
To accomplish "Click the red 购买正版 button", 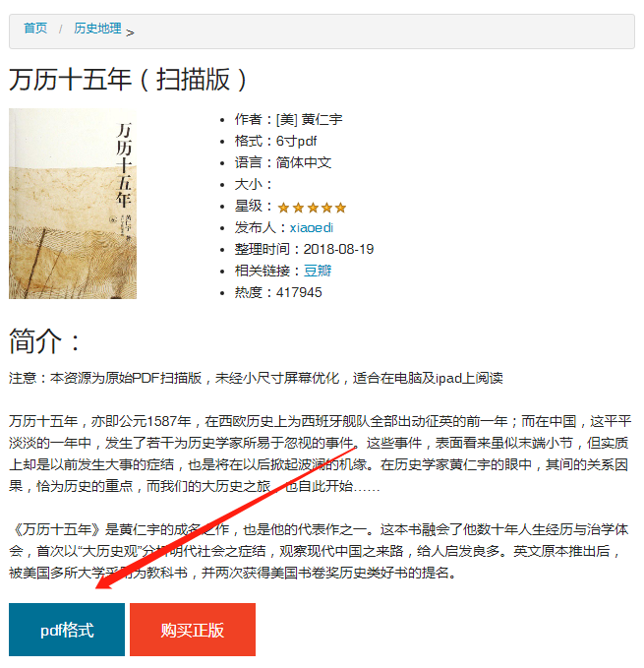I will (193, 630).
